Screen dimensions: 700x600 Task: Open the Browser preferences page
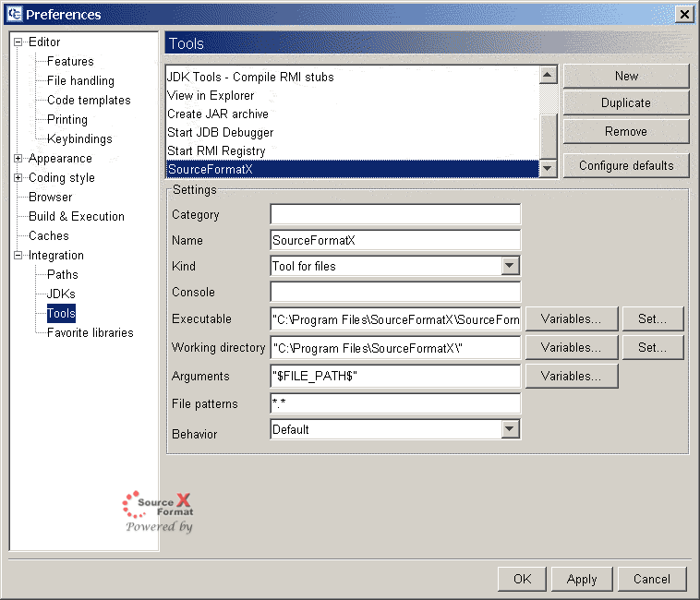click(51, 198)
